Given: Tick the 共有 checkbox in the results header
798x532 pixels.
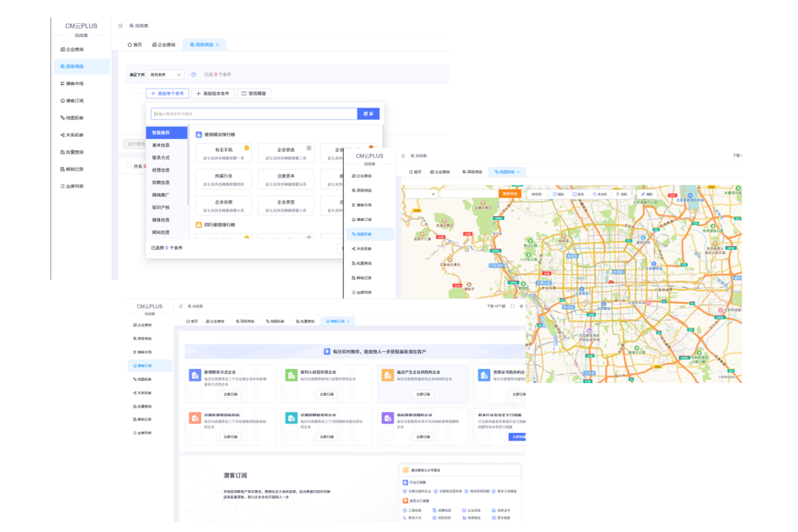Looking at the screenshot, I should (x=129, y=166).
